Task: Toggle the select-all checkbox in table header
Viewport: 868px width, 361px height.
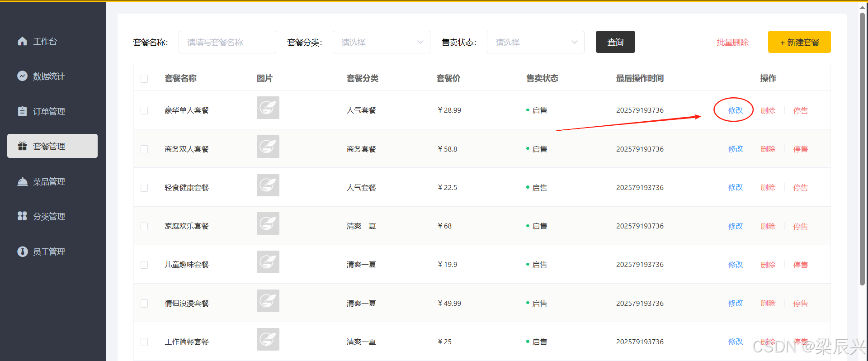Action: click(144, 79)
